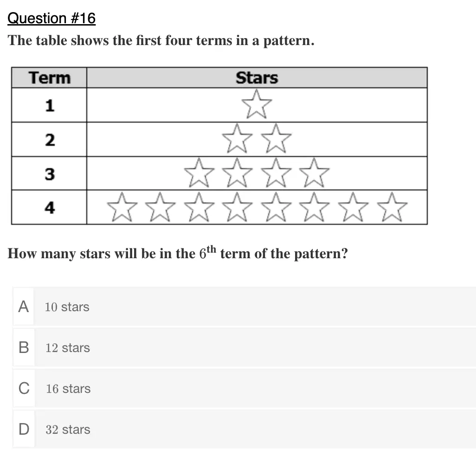Click the single star in Term 1 row
Screen dimensions: 476x457
point(257,104)
